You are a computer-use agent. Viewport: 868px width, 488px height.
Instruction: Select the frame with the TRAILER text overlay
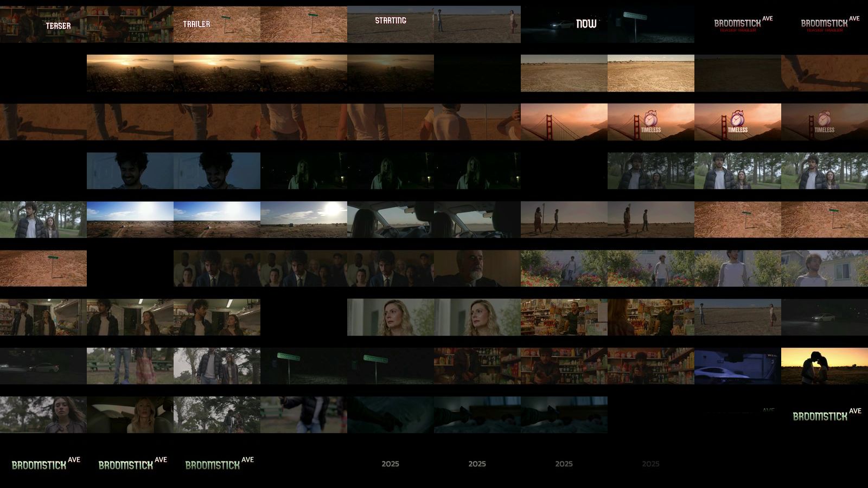coord(217,24)
